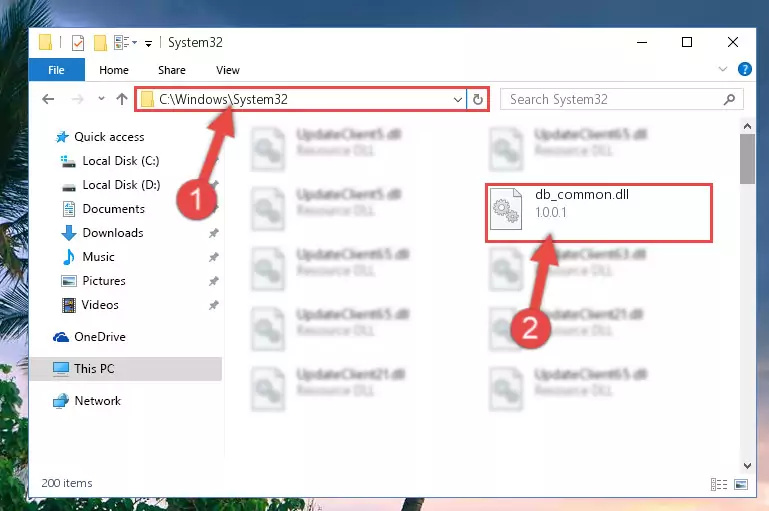Open the recent locations dropdown arrow
Image resolution: width=769 pixels, height=511 pixels.
click(101, 99)
